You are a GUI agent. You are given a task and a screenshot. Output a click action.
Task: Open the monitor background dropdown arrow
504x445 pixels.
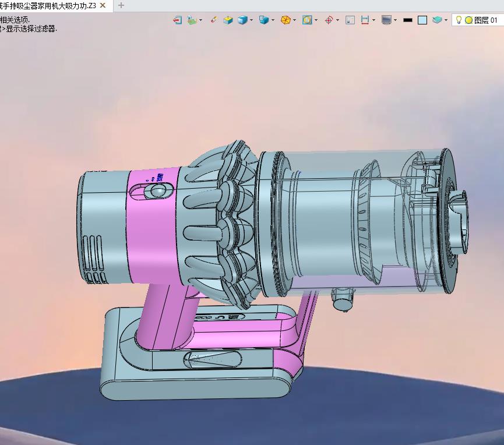[x=395, y=20]
